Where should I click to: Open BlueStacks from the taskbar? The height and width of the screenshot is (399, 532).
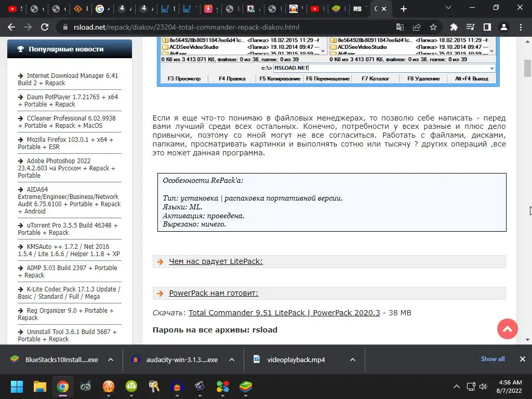[246, 387]
